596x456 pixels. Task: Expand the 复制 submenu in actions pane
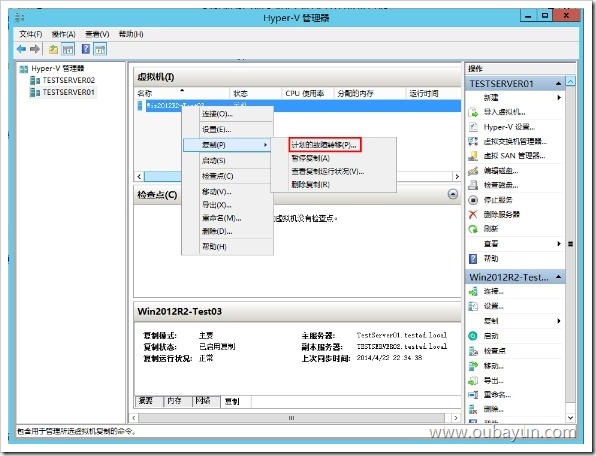(559, 321)
